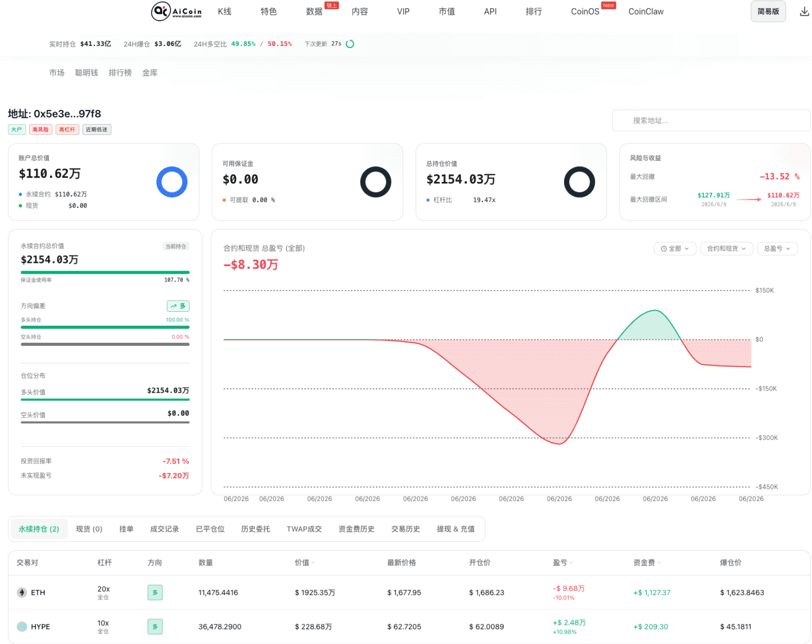The image size is (812, 644).
Task: Select the 挂单 tab
Action: pos(126,529)
